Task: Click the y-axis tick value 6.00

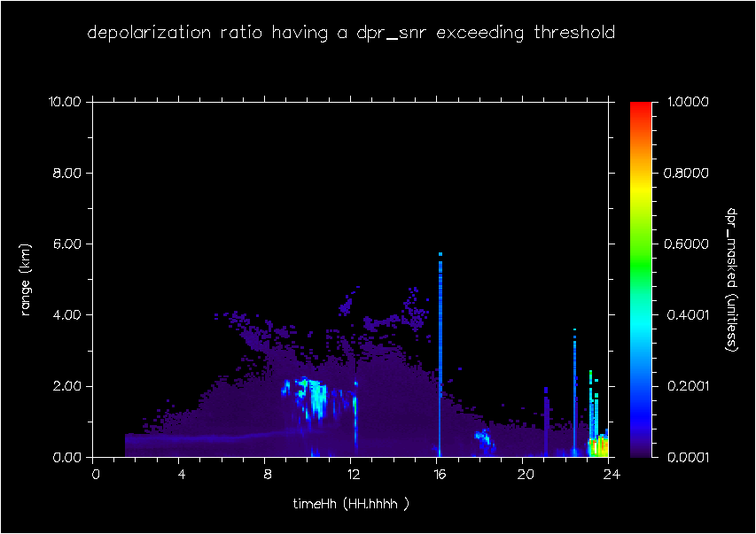Action: tap(66, 244)
